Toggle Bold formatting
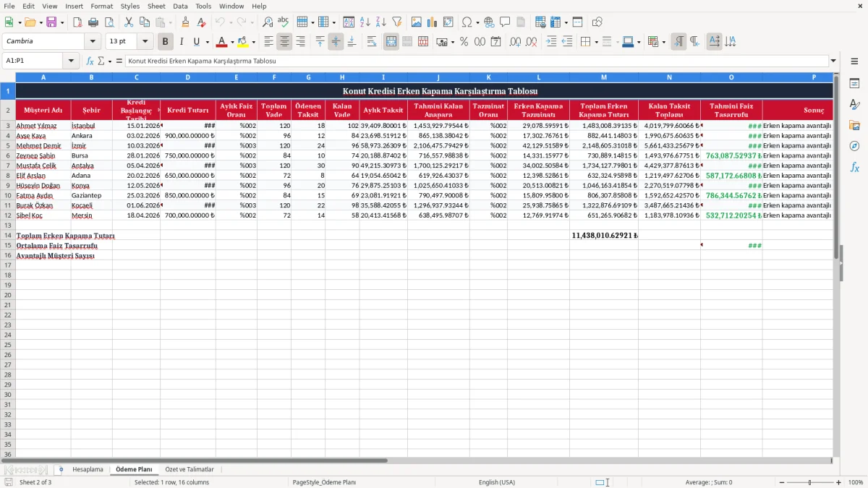Image resolution: width=868 pixels, height=488 pixels. tap(166, 42)
